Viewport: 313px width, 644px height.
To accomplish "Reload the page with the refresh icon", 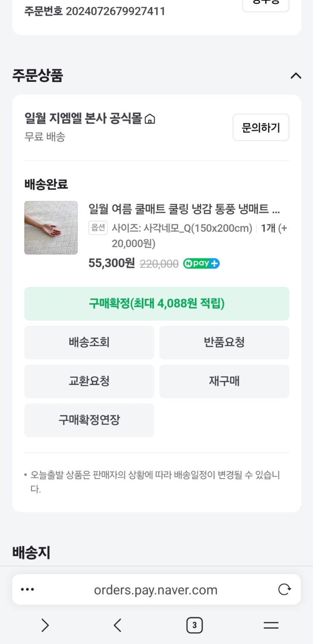I will click(284, 590).
